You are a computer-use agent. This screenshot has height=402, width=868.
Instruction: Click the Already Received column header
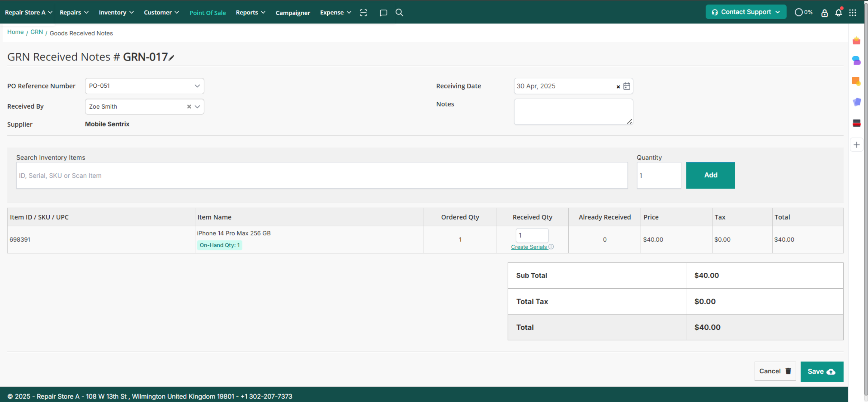pos(604,217)
